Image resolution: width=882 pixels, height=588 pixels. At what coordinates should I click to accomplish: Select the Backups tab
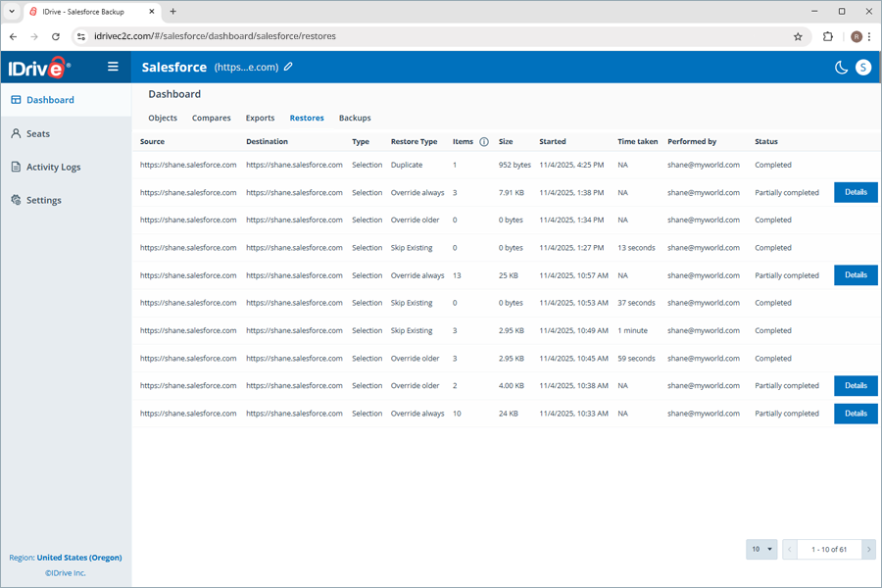[355, 118]
